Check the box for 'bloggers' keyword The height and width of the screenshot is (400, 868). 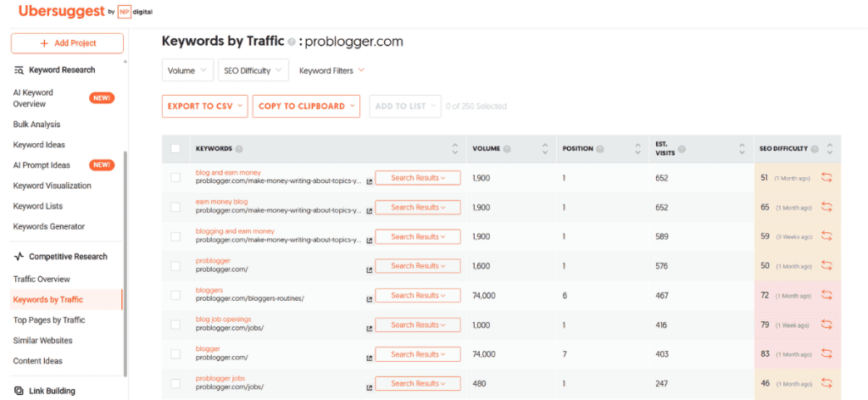click(x=175, y=295)
